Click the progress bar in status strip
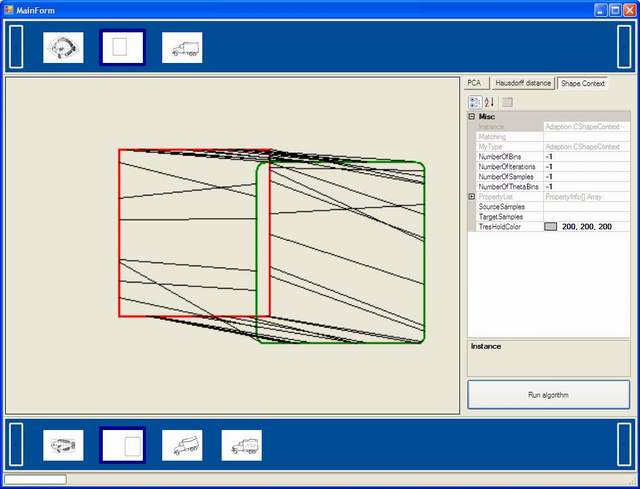Image resolution: width=640 pixels, height=489 pixels. [x=35, y=479]
